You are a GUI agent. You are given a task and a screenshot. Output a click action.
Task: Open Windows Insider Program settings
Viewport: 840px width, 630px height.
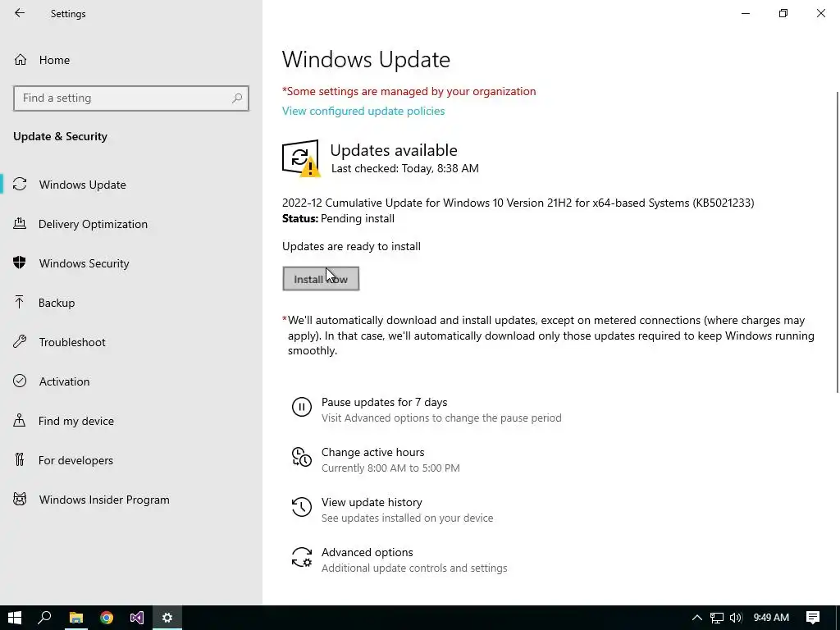(x=104, y=500)
